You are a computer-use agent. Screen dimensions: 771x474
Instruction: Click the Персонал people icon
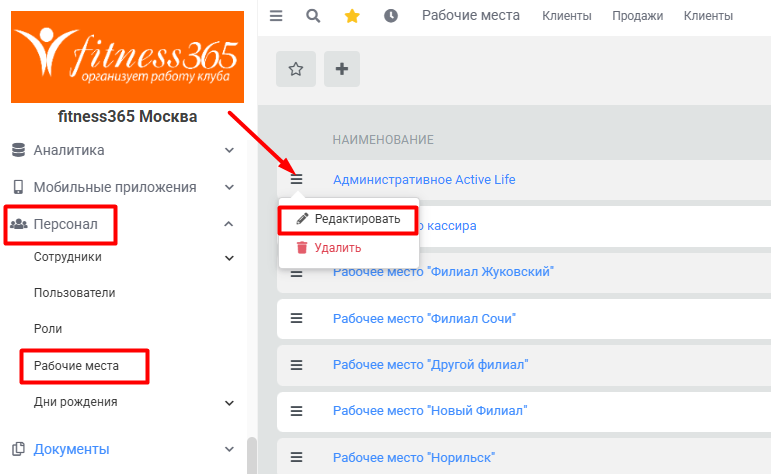tap(19, 224)
